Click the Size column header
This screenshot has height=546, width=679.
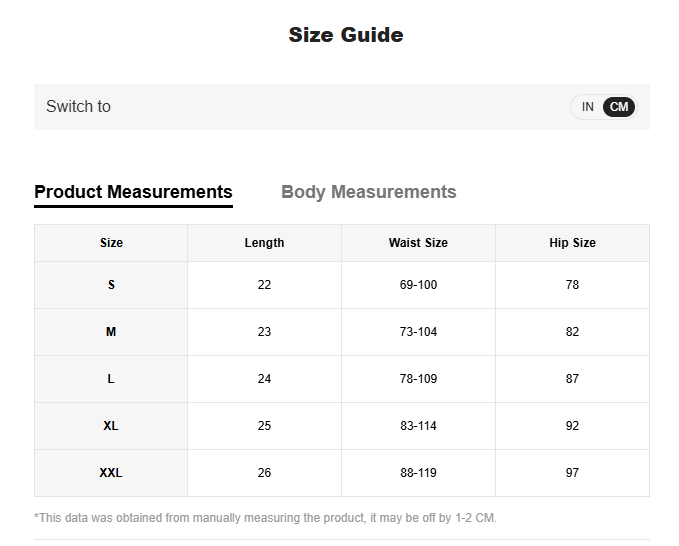111,243
